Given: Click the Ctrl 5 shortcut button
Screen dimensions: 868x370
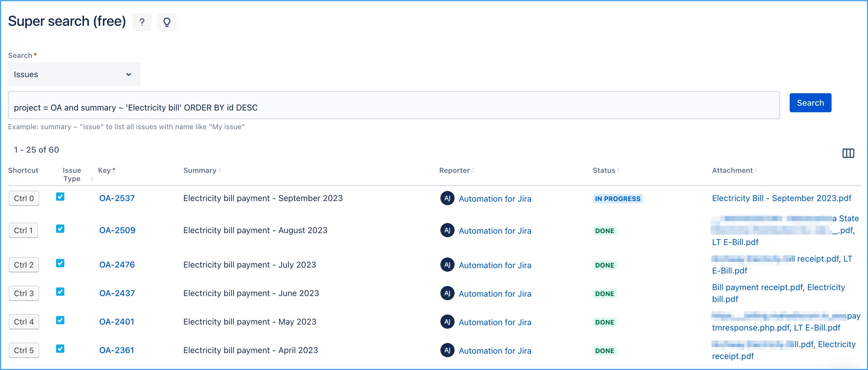Looking at the screenshot, I should (24, 350).
